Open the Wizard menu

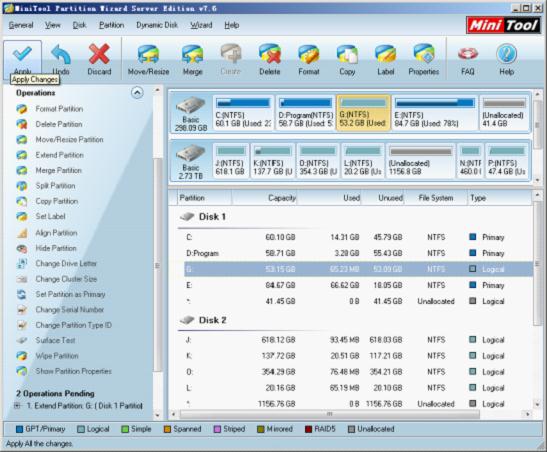click(201, 25)
